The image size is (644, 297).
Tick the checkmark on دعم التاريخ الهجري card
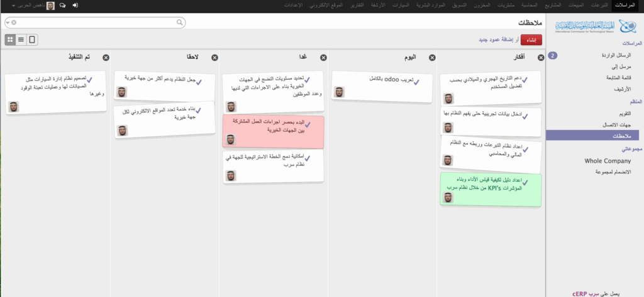(x=525, y=80)
